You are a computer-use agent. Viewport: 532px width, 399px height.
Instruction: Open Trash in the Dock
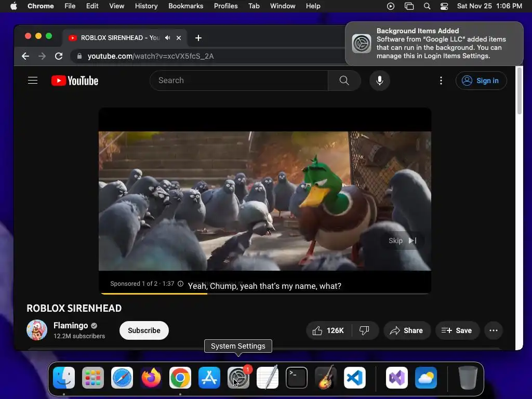tap(468, 378)
